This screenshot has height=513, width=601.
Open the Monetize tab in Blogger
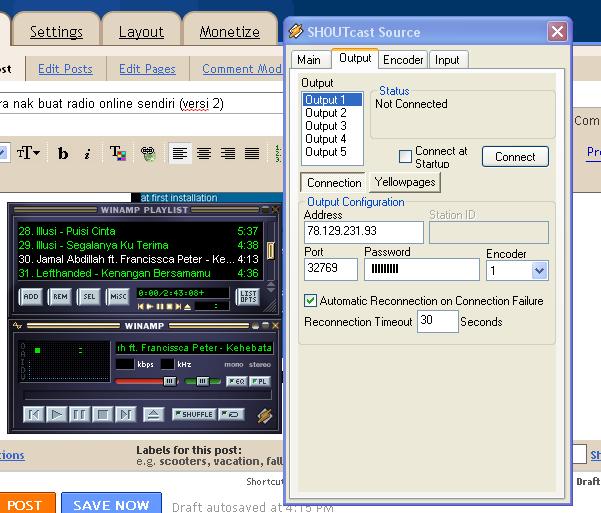(x=230, y=32)
